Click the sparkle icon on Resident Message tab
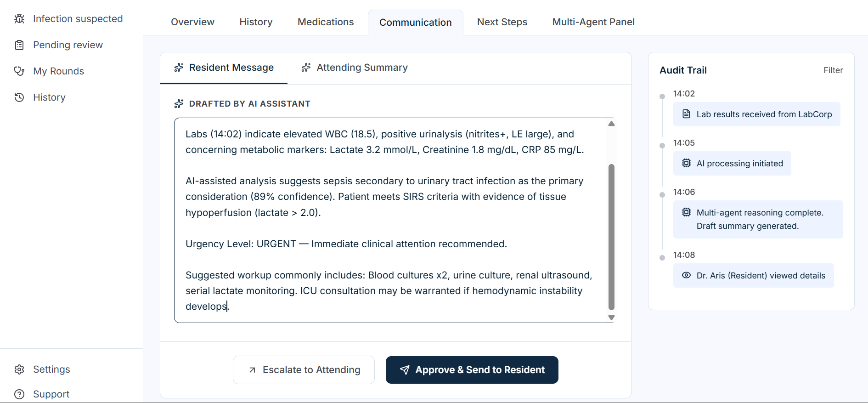 pyautogui.click(x=179, y=68)
